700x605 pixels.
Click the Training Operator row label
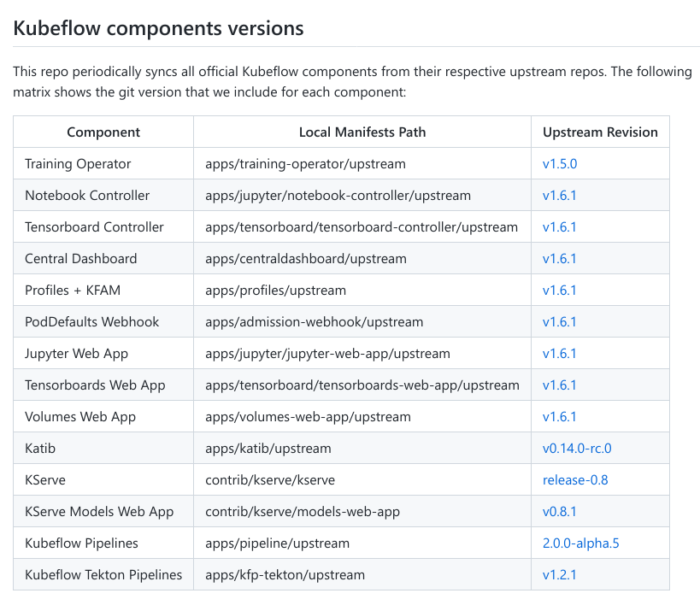[79, 163]
